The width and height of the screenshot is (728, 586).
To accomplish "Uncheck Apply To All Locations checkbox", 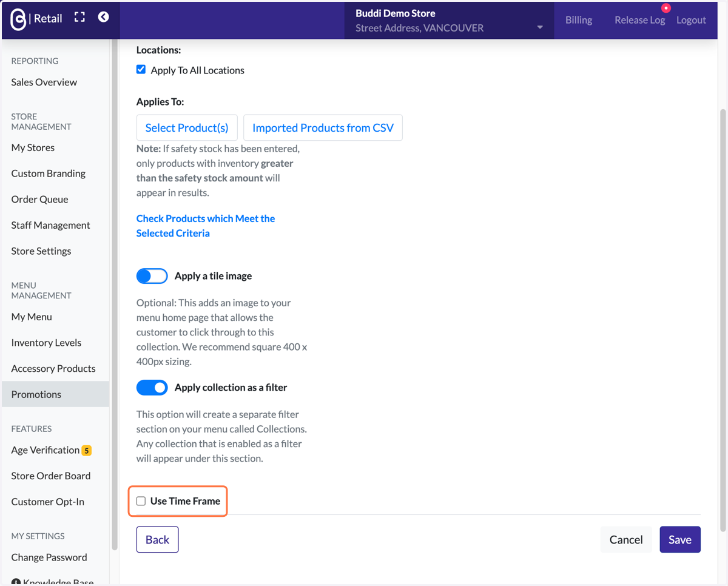I will pyautogui.click(x=141, y=70).
